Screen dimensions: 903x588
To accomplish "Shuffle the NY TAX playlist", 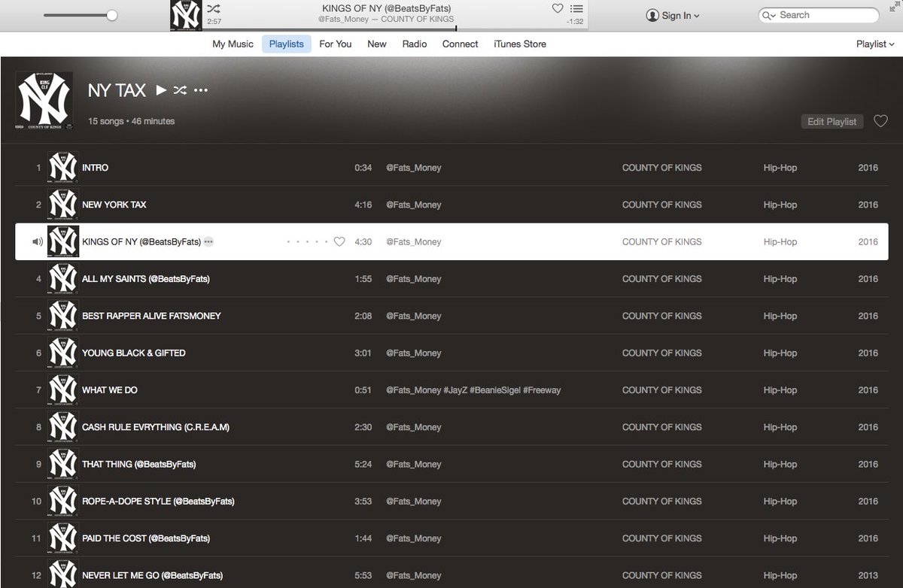I will coord(180,90).
